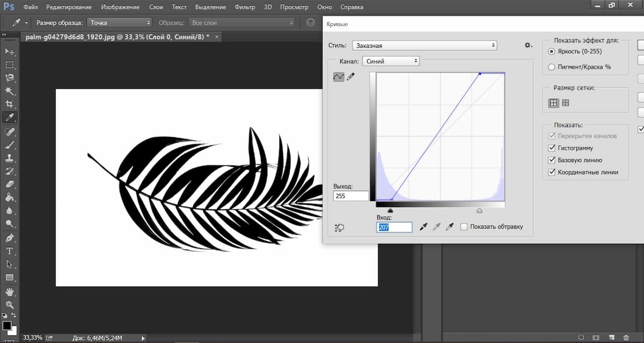The width and height of the screenshot is (644, 343).
Task: Open the Канал dropdown showing Синий
Action: pyautogui.click(x=391, y=61)
